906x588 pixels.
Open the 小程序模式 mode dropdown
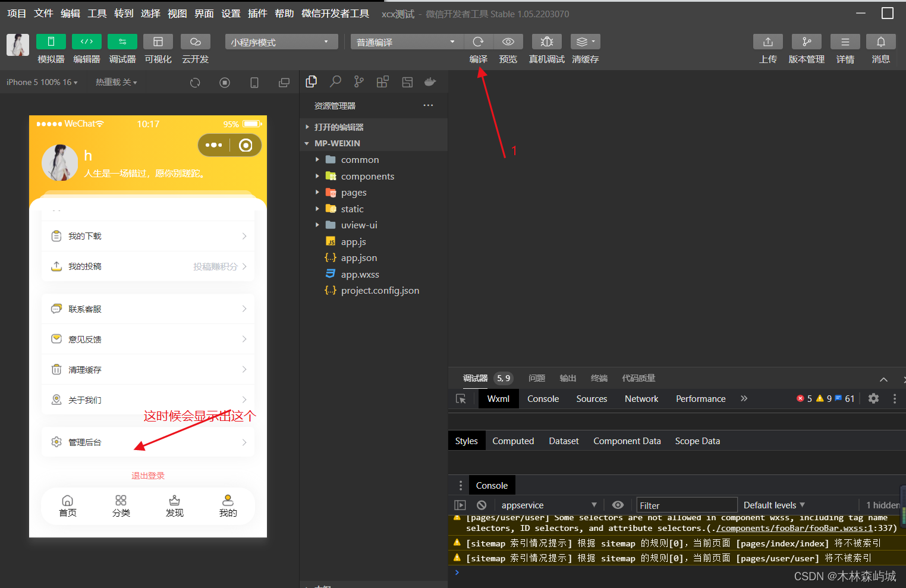[281, 42]
